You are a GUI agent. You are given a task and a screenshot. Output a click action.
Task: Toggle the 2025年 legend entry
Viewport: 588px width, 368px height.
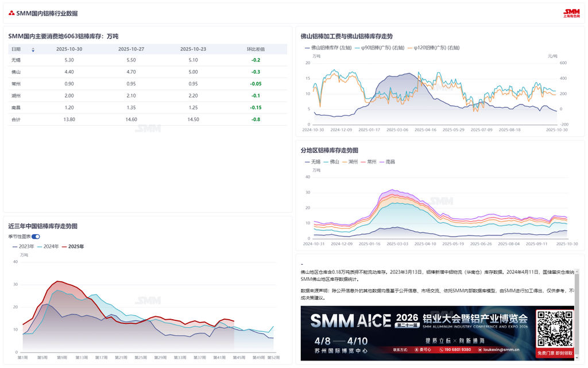point(73,246)
